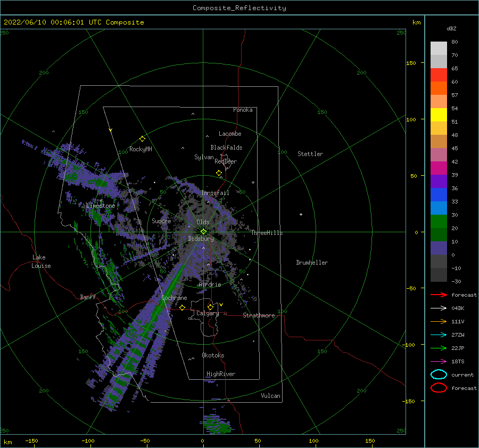
Task: Click the 'km' unit label at top right
Action: click(x=416, y=22)
